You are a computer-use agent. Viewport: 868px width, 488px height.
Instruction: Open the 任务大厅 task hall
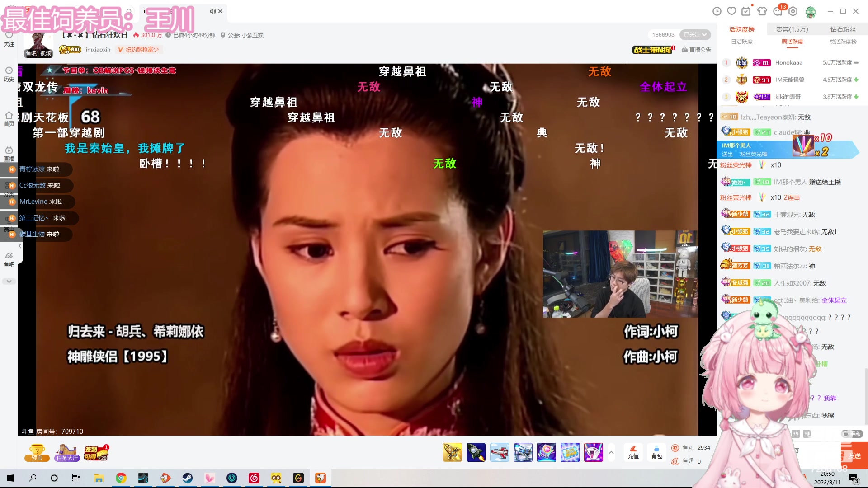(x=66, y=452)
